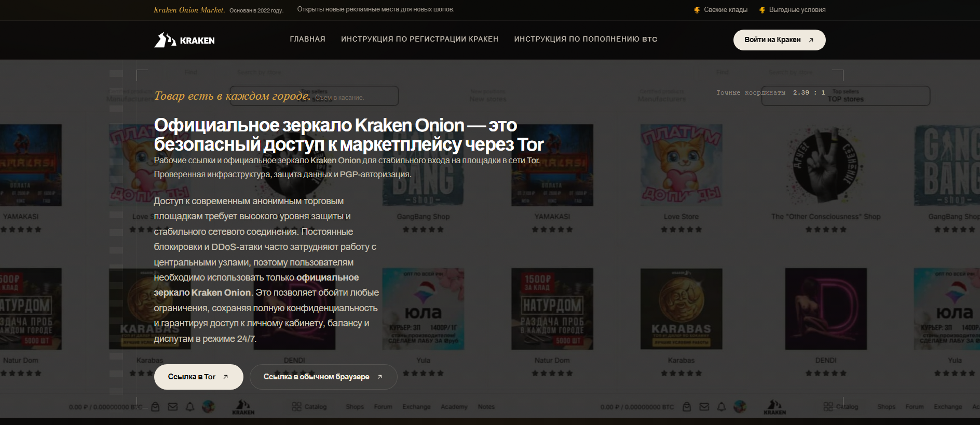The width and height of the screenshot is (980, 425).
Task: Click the Товар есть в каждом городе tagline
Action: [x=232, y=96]
